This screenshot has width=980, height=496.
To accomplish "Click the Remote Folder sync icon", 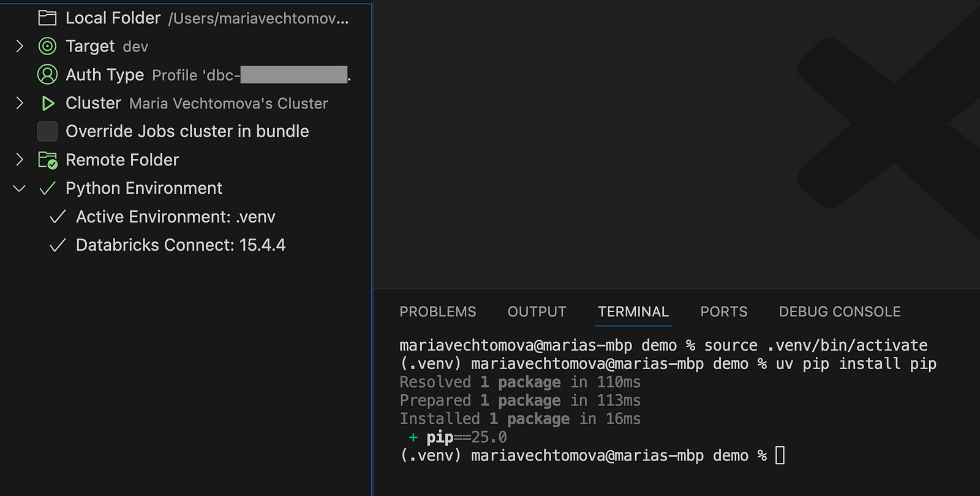I will pyautogui.click(x=48, y=160).
